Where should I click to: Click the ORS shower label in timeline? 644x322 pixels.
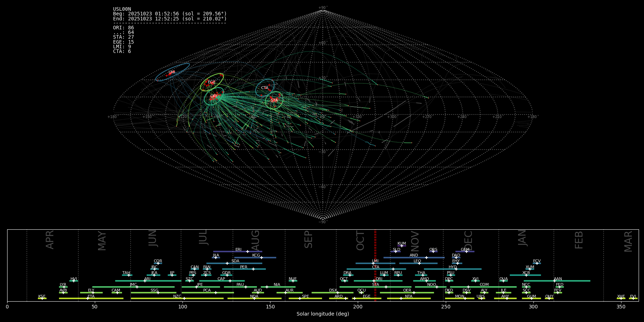point(433,250)
